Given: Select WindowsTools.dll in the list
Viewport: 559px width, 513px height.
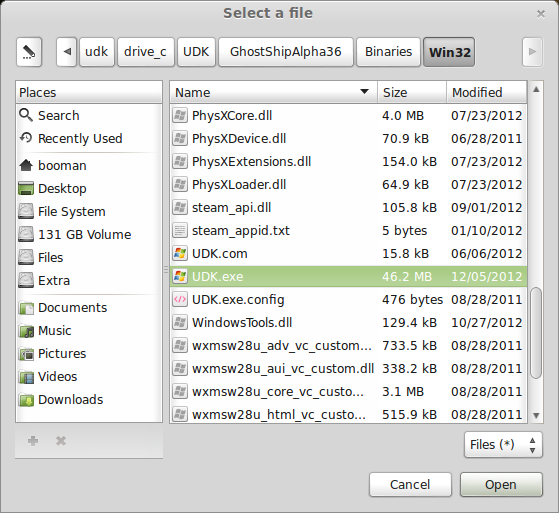Looking at the screenshot, I should 348,322.
